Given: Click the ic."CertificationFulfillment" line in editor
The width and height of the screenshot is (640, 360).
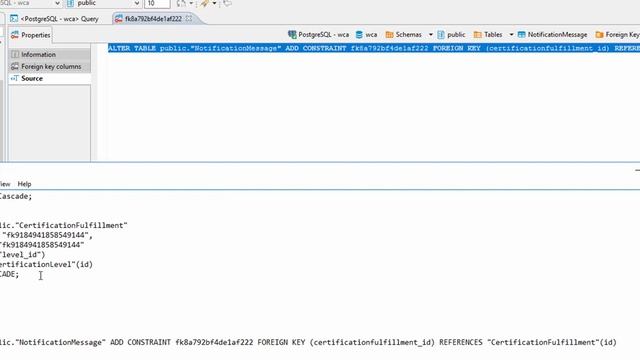Looking at the screenshot, I should click(64, 225).
